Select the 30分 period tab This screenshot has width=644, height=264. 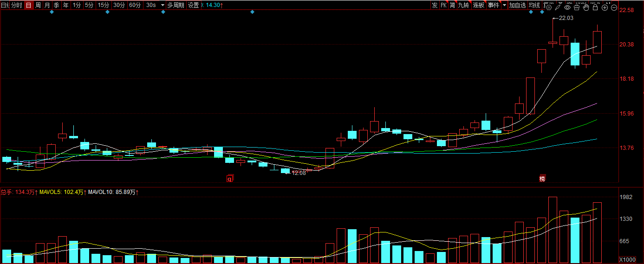tap(119, 5)
